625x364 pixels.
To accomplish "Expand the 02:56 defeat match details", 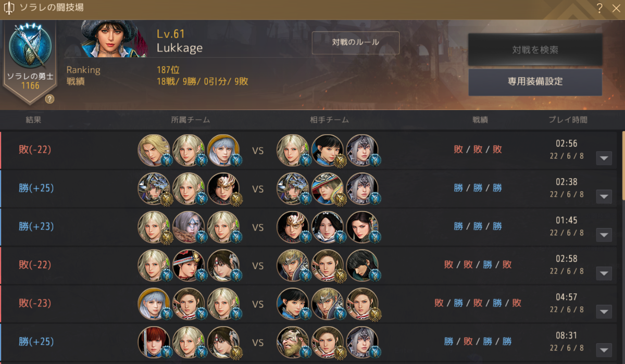I will click(x=604, y=158).
